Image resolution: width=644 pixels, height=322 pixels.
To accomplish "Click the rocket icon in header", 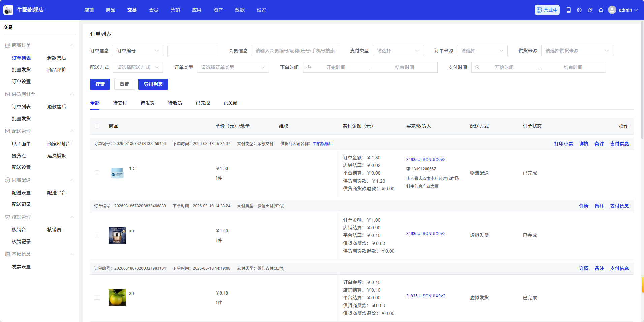I will [x=590, y=10].
